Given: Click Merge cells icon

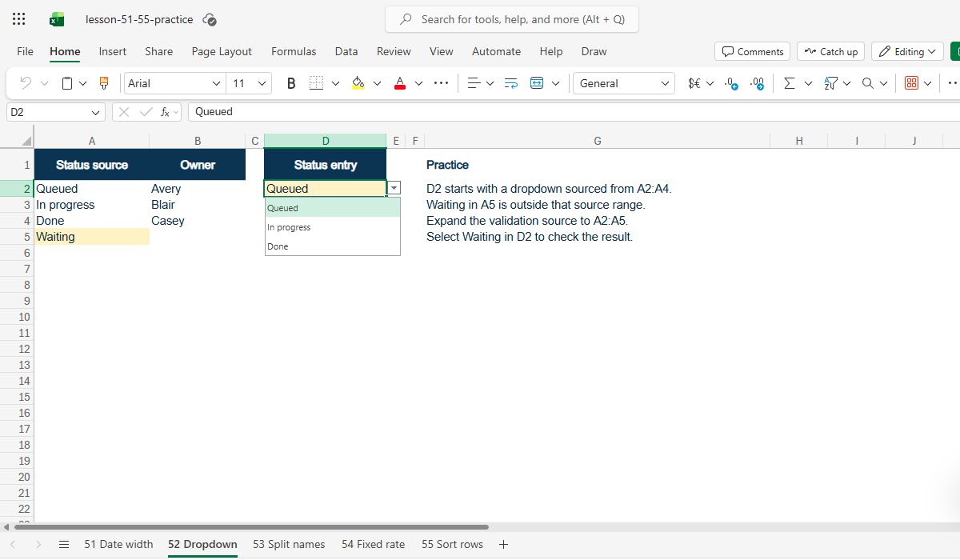Looking at the screenshot, I should (537, 83).
